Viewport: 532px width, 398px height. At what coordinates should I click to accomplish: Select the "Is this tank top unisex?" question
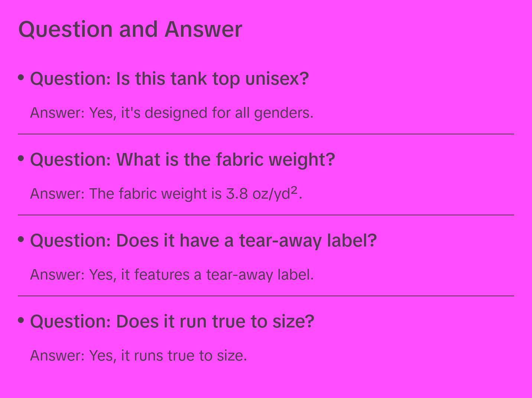click(x=169, y=79)
